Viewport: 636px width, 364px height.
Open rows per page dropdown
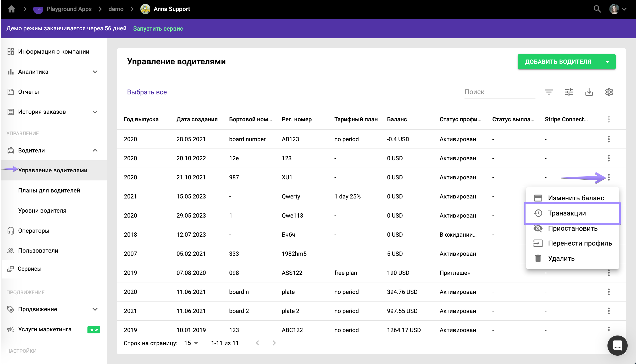(191, 343)
